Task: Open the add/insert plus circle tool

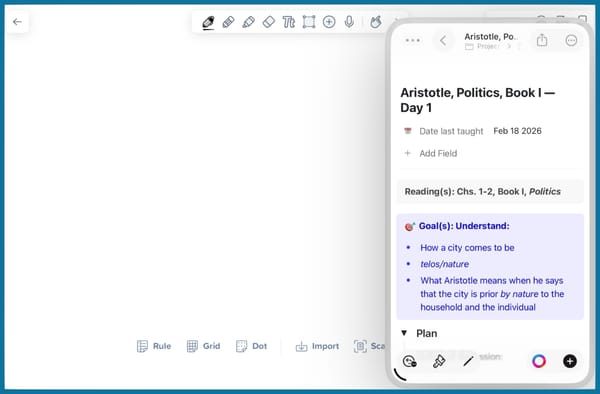Action: pos(329,22)
